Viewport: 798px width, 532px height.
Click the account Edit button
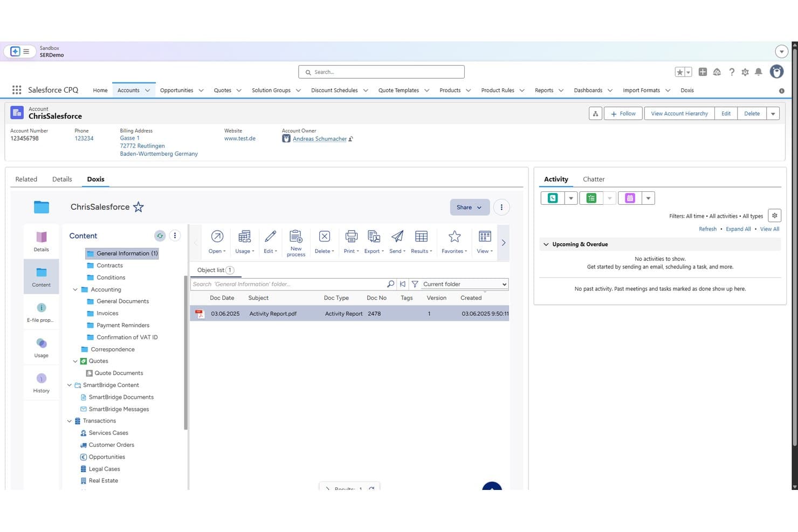click(726, 114)
